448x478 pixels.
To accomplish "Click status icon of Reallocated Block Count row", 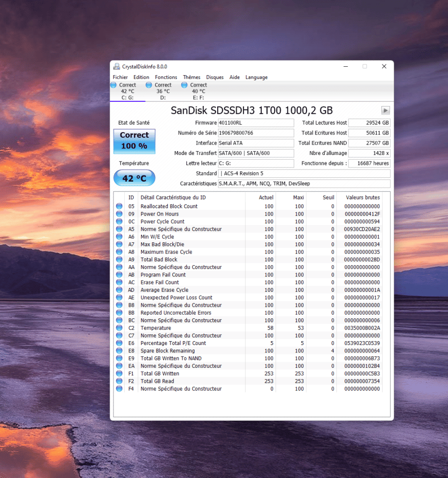I will (119, 206).
